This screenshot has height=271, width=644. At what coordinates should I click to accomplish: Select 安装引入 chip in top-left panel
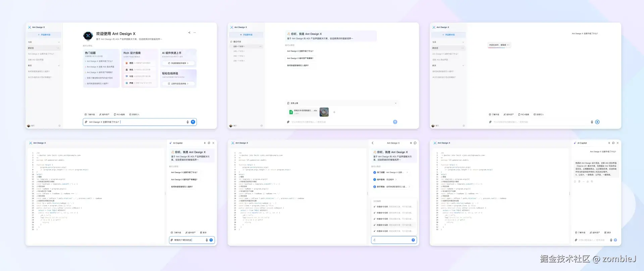click(x=134, y=114)
